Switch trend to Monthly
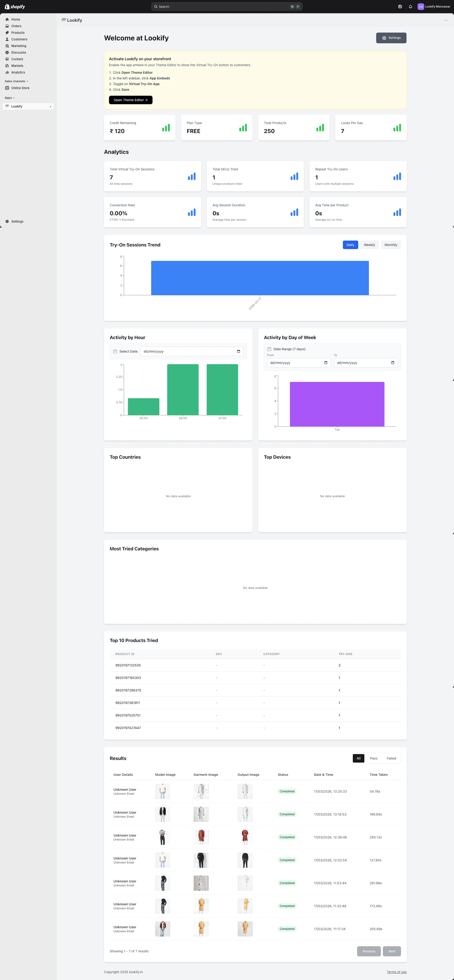 tap(390, 245)
